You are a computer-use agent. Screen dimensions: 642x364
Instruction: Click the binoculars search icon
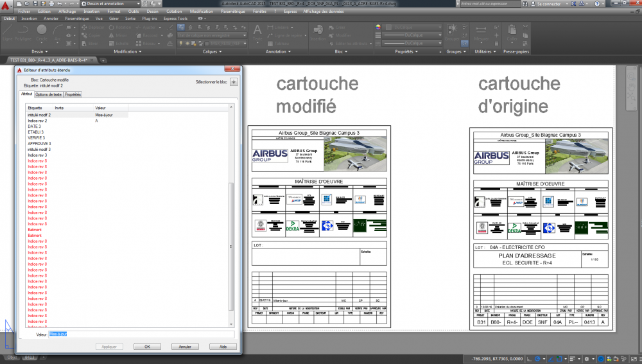(525, 4)
